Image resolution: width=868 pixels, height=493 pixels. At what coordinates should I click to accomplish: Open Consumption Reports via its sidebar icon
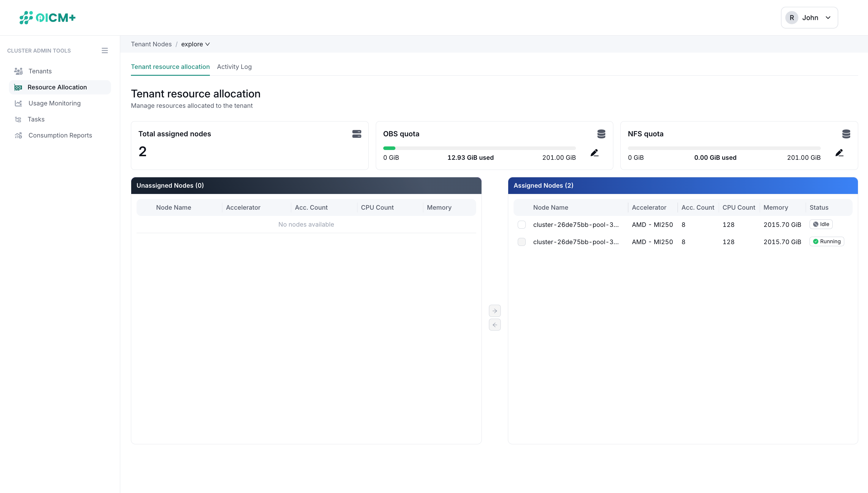19,135
